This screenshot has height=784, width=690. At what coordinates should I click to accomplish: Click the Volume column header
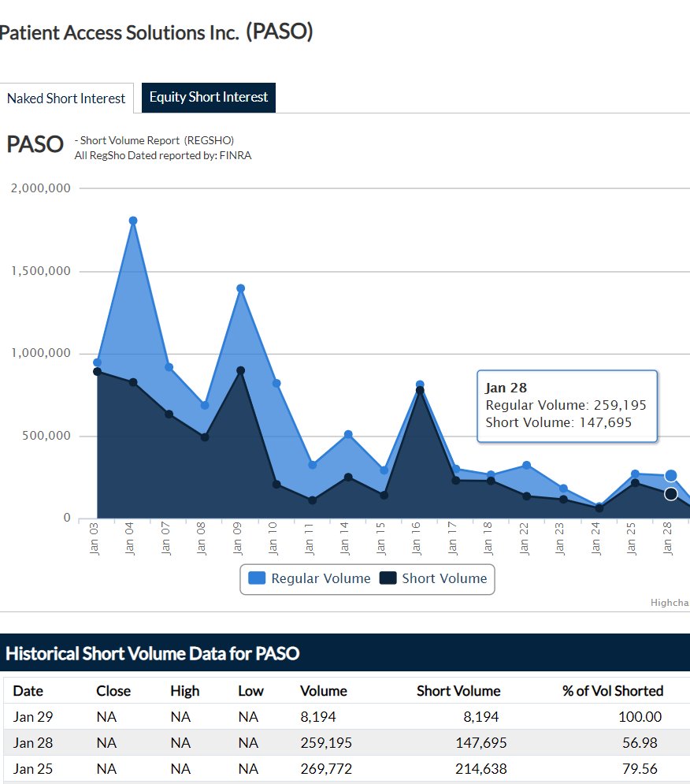pyautogui.click(x=324, y=691)
